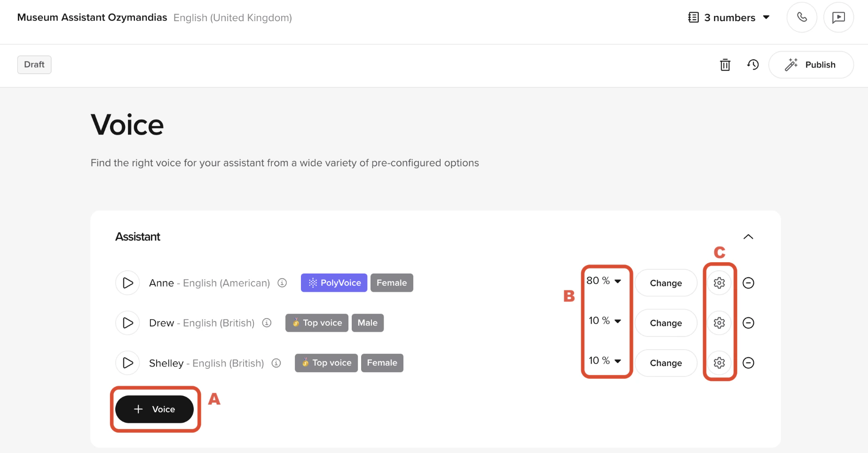The image size is (868, 453).
Task: Change Anne's voice
Action: tap(666, 282)
